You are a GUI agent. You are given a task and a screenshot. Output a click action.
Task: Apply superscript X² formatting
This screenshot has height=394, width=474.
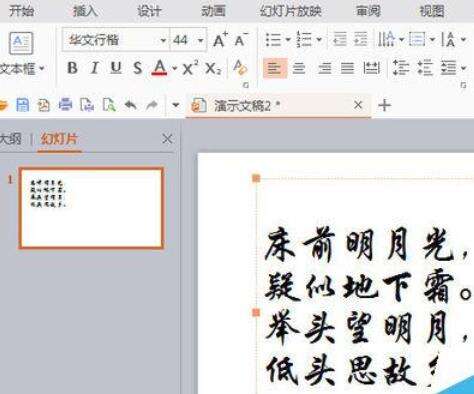[x=190, y=68]
